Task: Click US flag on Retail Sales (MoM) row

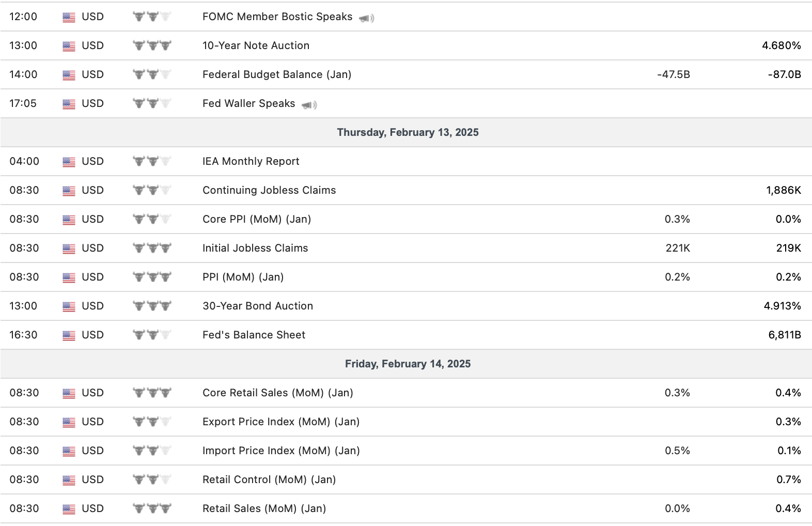Action: tap(69, 509)
